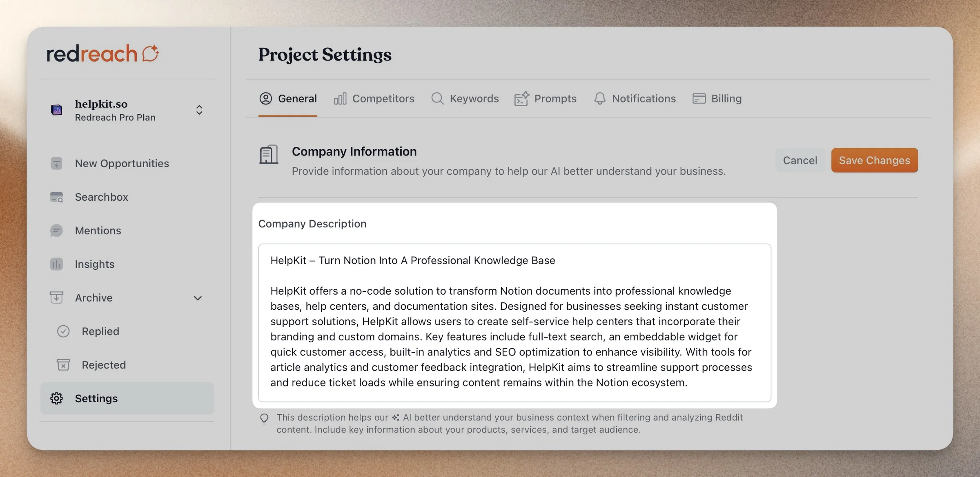The height and width of the screenshot is (477, 980).
Task: Click the redreach logo
Action: 102,54
